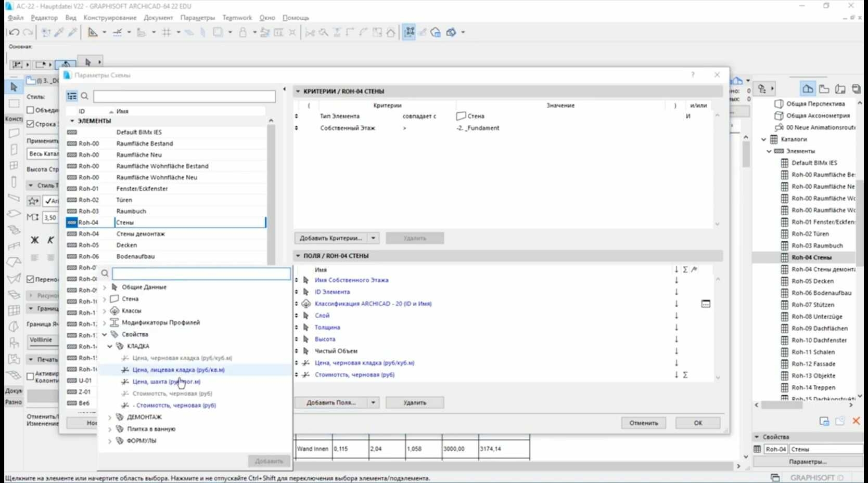This screenshot has height=483, width=868.
Task: Open the Редактор menu
Action: pyautogui.click(x=44, y=18)
